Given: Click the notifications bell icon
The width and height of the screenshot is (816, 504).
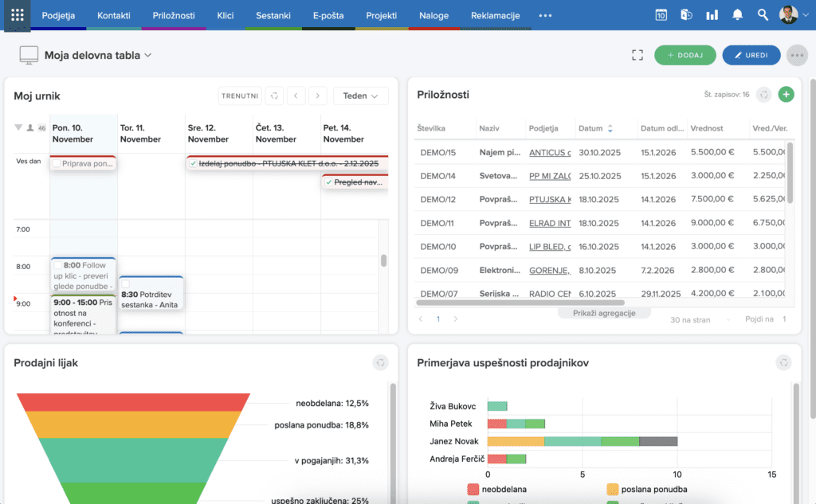Looking at the screenshot, I should click(737, 15).
